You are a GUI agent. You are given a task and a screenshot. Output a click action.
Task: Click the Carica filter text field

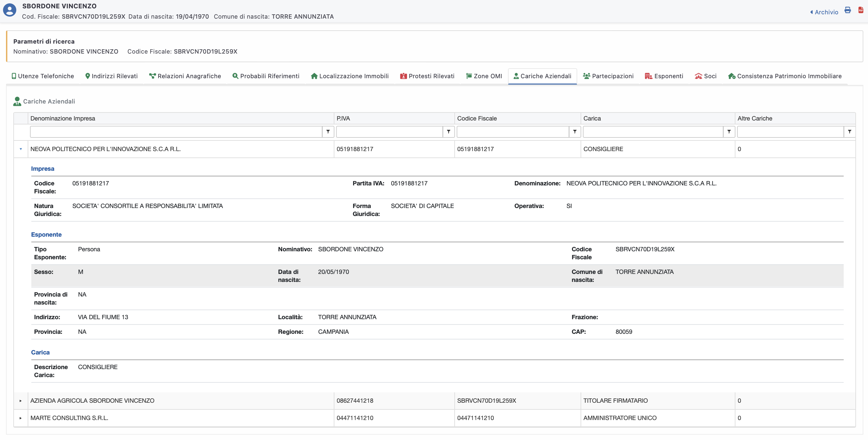tap(653, 131)
